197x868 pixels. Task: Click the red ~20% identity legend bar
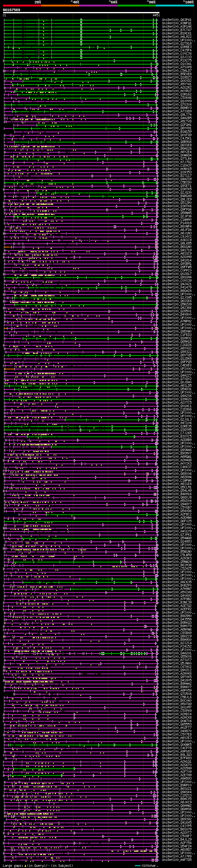tap(22, 6)
